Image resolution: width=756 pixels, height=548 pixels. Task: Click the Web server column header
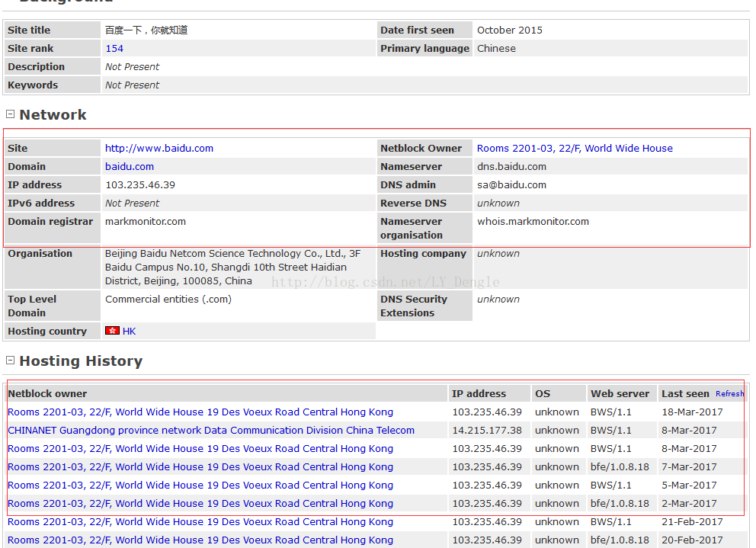[620, 394]
